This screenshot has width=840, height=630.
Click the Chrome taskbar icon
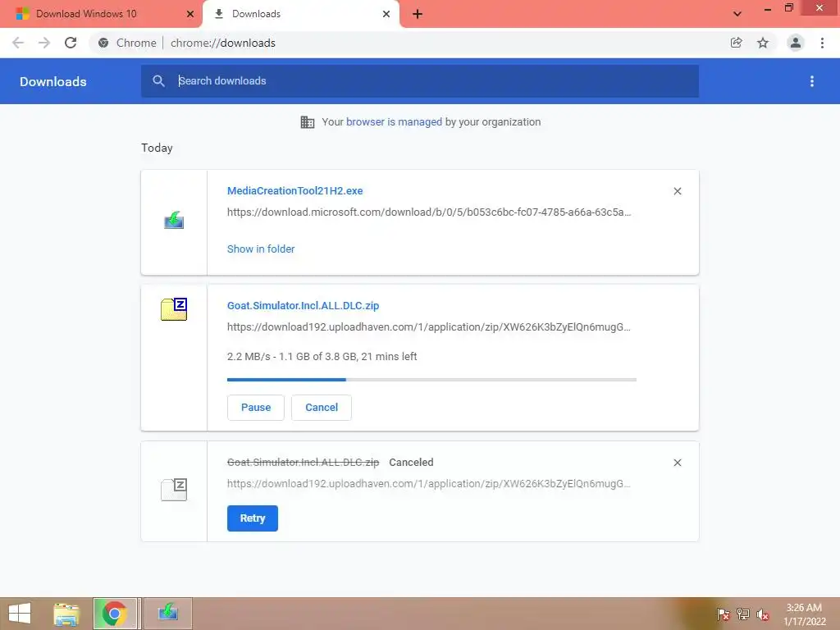point(115,614)
